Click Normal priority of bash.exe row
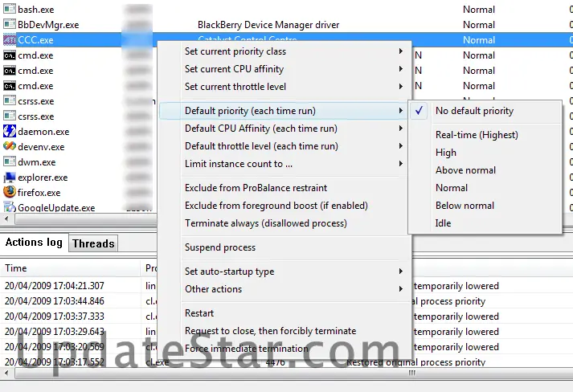Screen dimensions: 573x392 click(479, 10)
